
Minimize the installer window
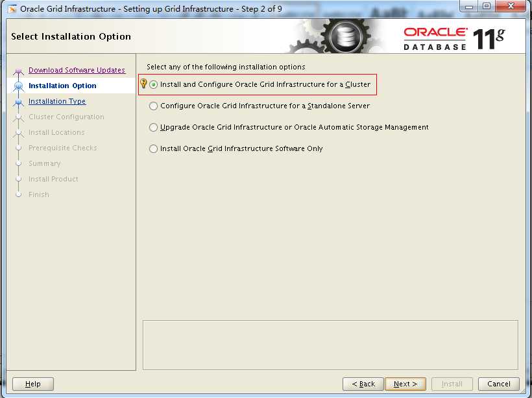[x=469, y=6]
